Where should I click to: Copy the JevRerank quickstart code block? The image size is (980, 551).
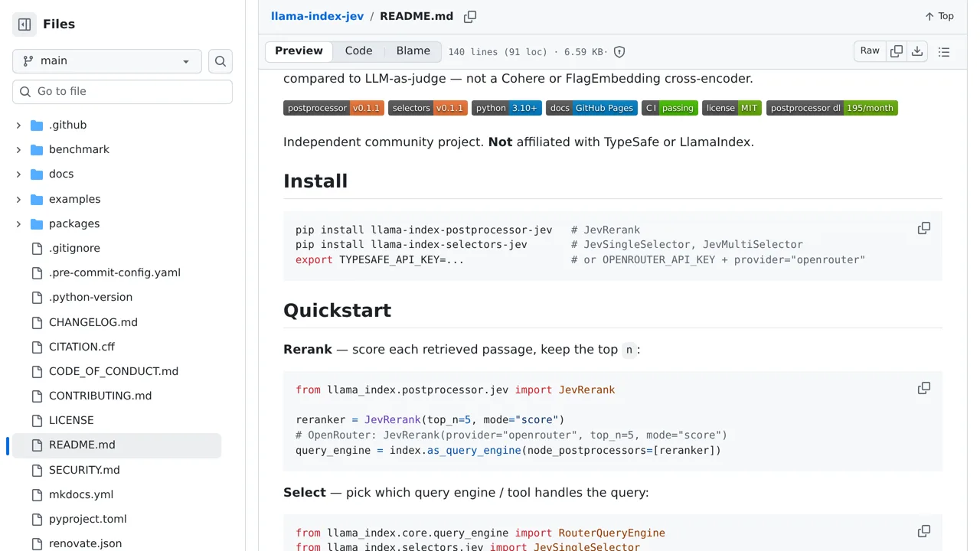tap(924, 388)
